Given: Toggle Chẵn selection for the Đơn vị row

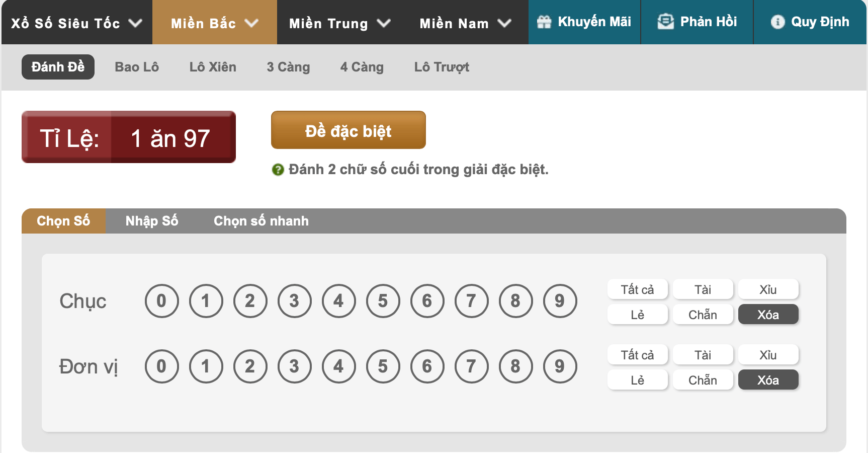Looking at the screenshot, I should pyautogui.click(x=703, y=380).
